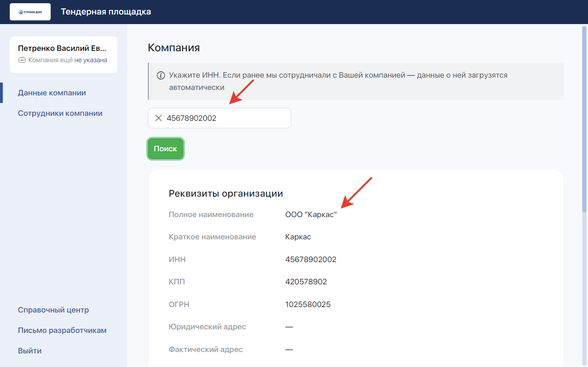Click the briefcase icon under user name
The height and width of the screenshot is (367, 588).
click(22, 60)
